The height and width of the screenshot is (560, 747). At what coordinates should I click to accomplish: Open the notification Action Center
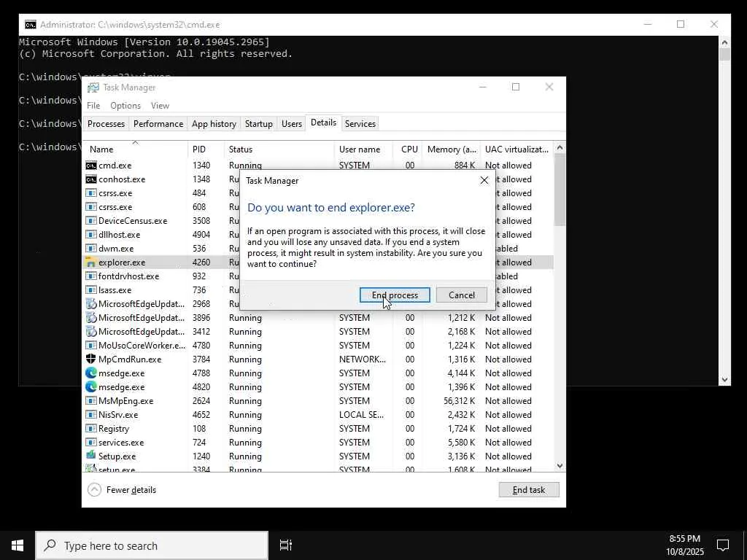tap(723, 545)
